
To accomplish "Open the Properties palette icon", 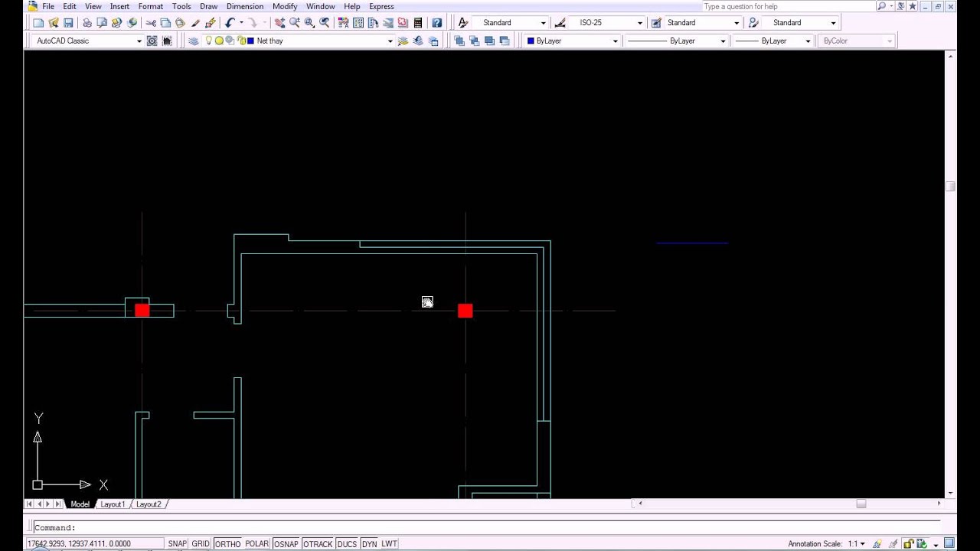I will coord(344,23).
